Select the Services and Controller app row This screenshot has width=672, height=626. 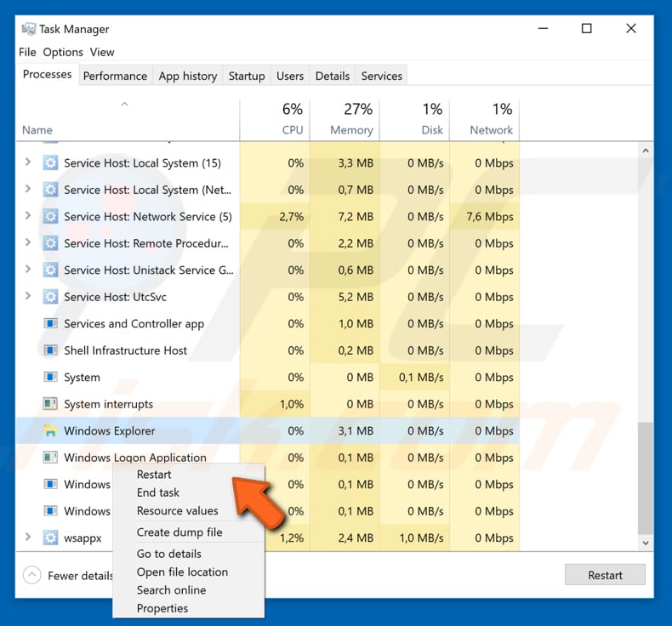(267, 323)
